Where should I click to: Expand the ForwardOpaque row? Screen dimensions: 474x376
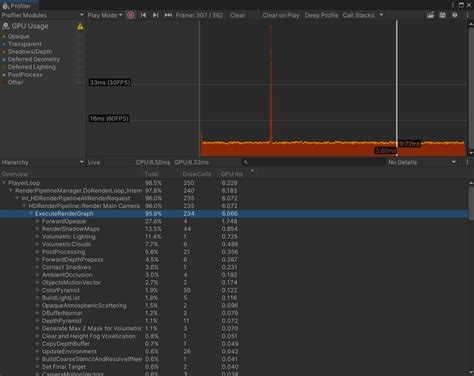pos(37,221)
